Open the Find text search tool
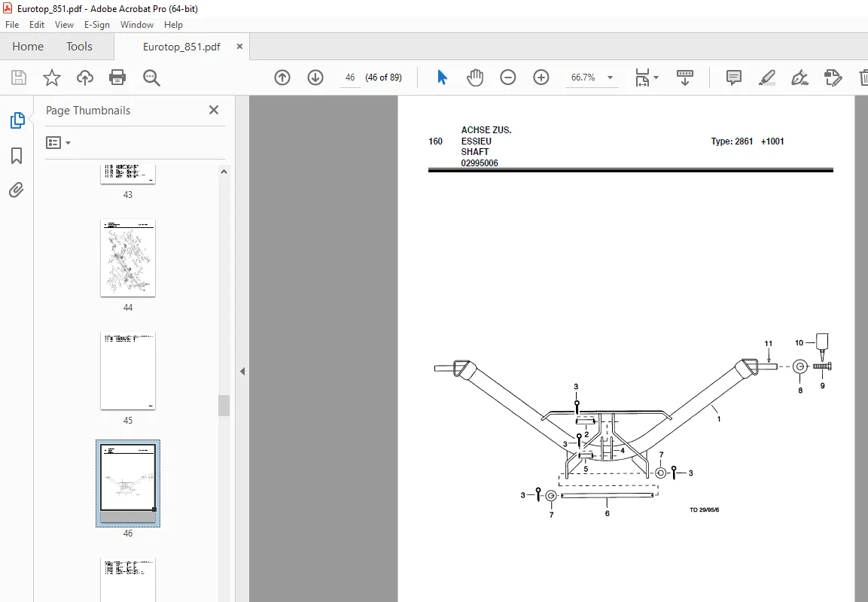Image resolution: width=868 pixels, height=602 pixels. point(151,78)
